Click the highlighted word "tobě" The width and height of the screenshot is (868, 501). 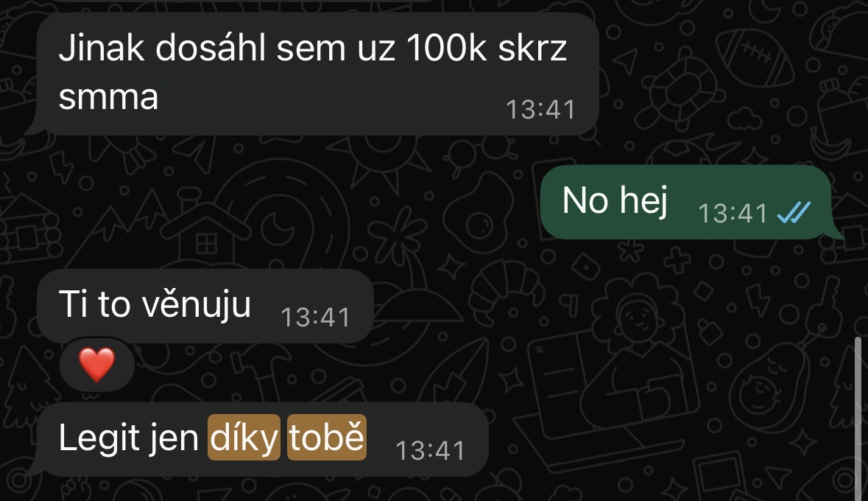327,437
